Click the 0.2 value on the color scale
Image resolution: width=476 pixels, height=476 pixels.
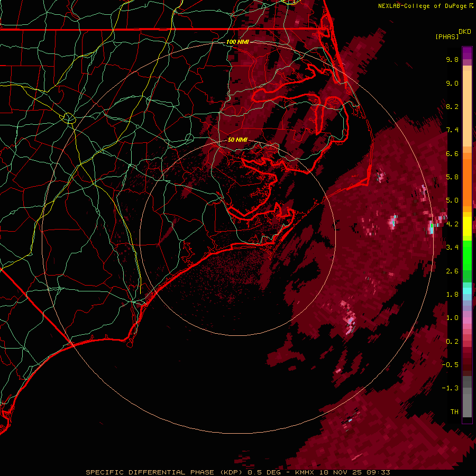point(452,342)
